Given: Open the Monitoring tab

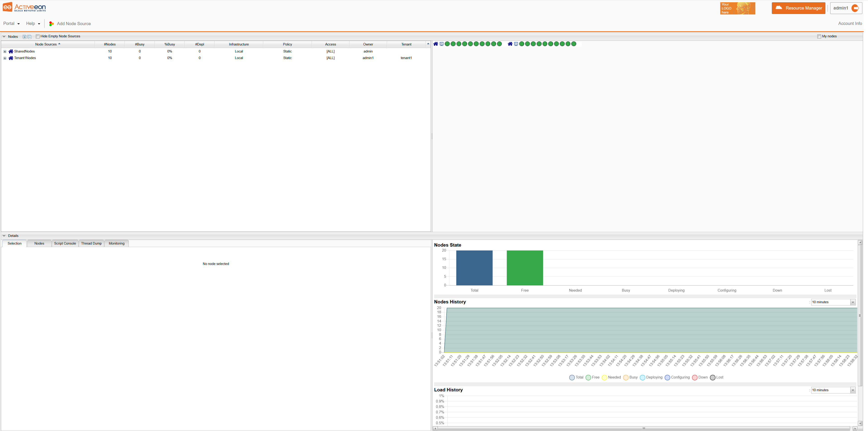Looking at the screenshot, I should click(117, 243).
